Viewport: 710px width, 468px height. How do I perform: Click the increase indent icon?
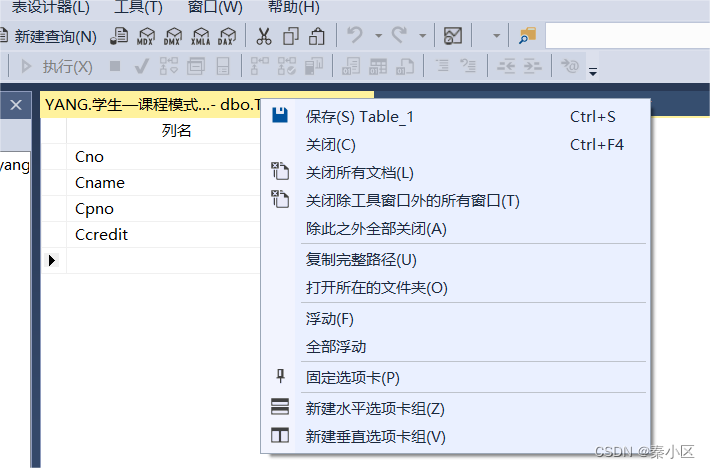click(532, 66)
